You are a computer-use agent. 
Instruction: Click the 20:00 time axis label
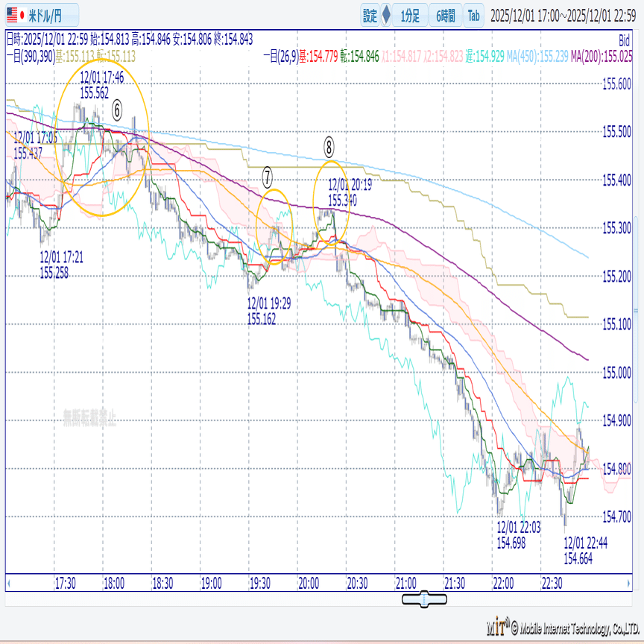click(x=309, y=583)
